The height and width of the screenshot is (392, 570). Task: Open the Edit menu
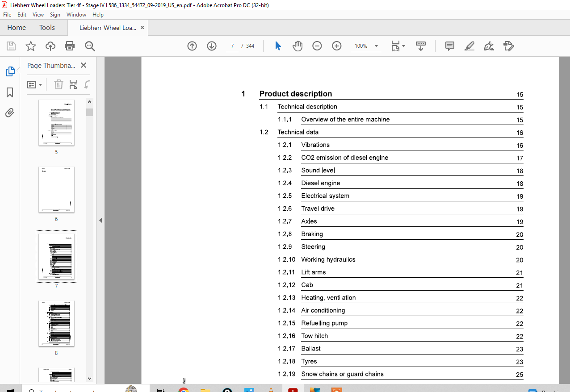[x=22, y=15]
